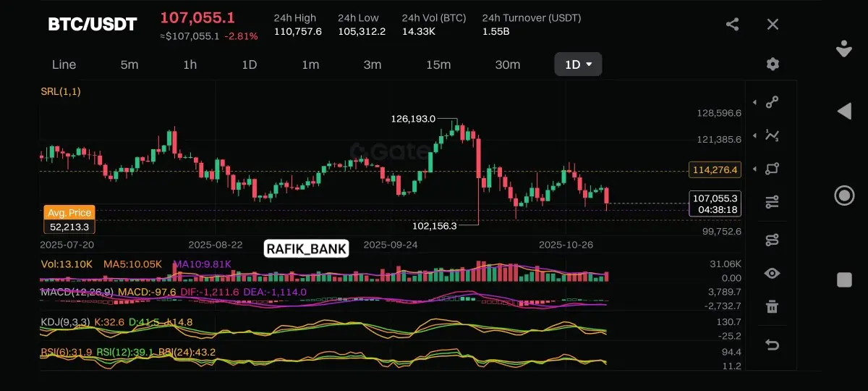The width and height of the screenshot is (868, 391).
Task: Tap the 24h High value 110,757.6
Action: point(298,31)
